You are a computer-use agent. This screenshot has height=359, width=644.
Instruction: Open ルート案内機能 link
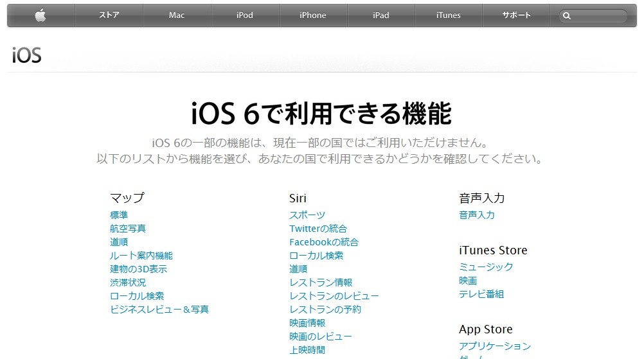pos(141,256)
